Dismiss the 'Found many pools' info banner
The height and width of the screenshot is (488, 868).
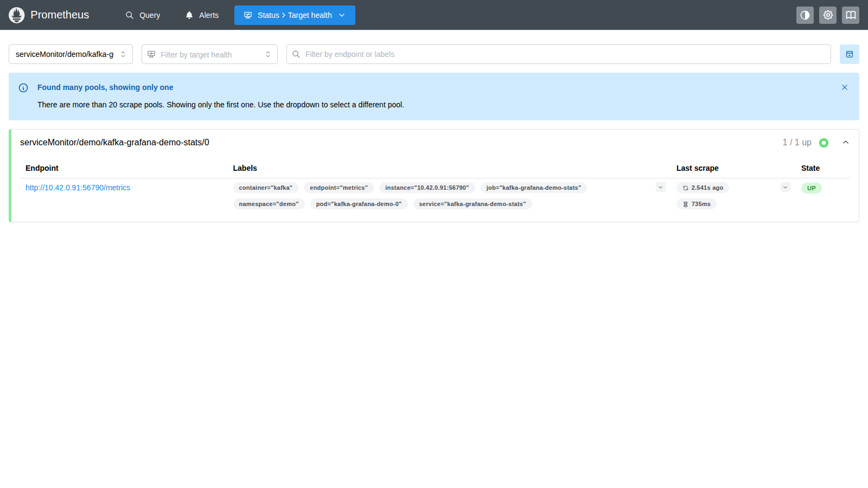845,87
